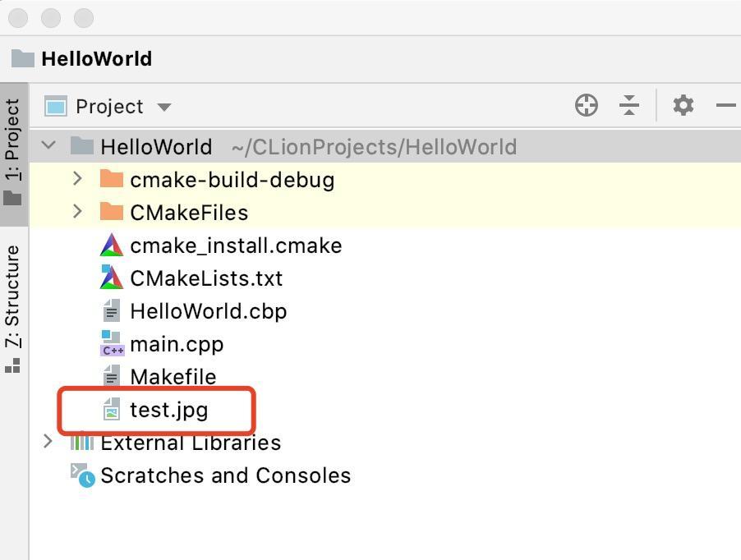Image resolution: width=741 pixels, height=560 pixels.
Task: Expand the CMakeFiles folder arrow
Action: pyautogui.click(x=78, y=212)
